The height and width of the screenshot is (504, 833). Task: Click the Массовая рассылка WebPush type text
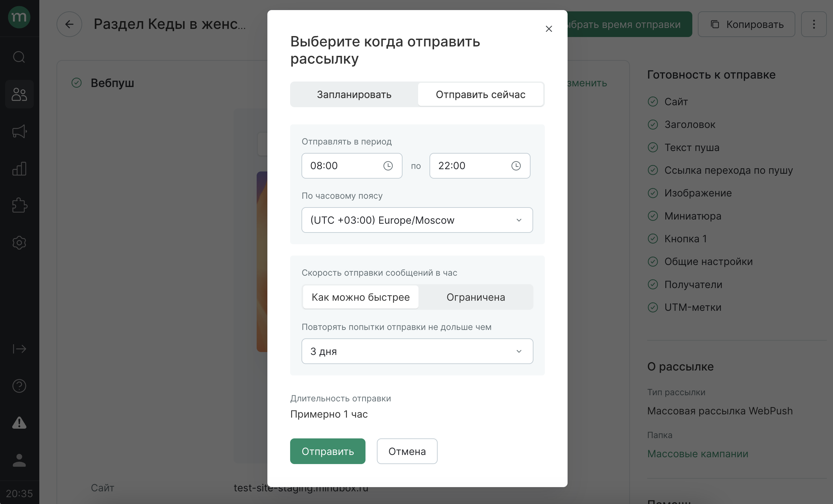pyautogui.click(x=720, y=411)
